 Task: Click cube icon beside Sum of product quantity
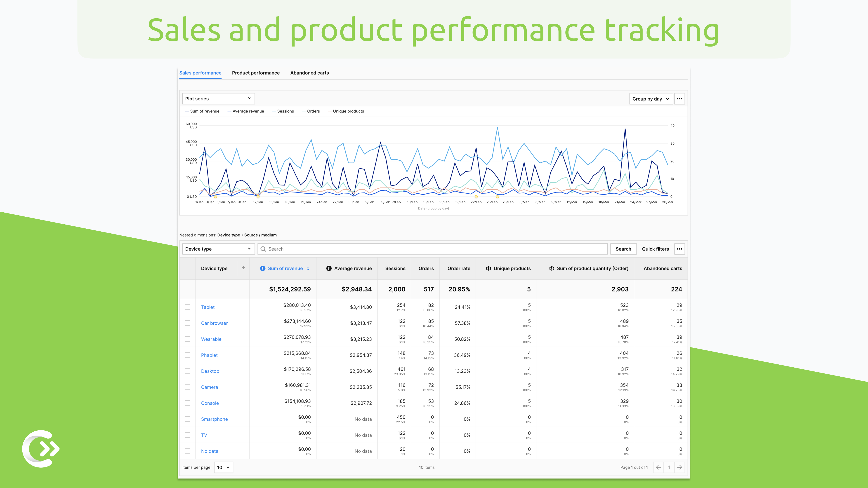click(552, 268)
